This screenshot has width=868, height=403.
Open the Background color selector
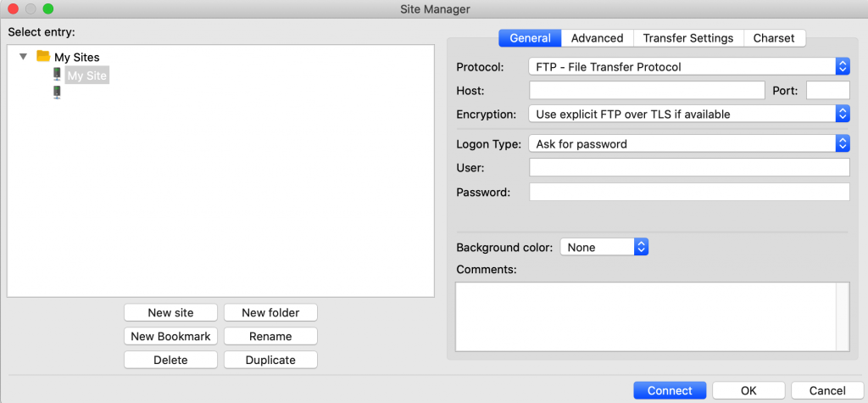[x=604, y=247]
